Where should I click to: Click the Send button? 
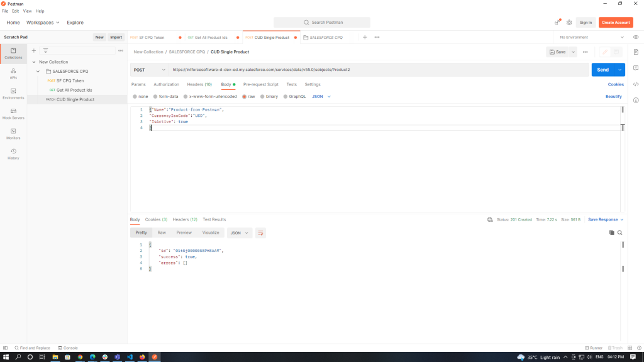tap(603, 70)
